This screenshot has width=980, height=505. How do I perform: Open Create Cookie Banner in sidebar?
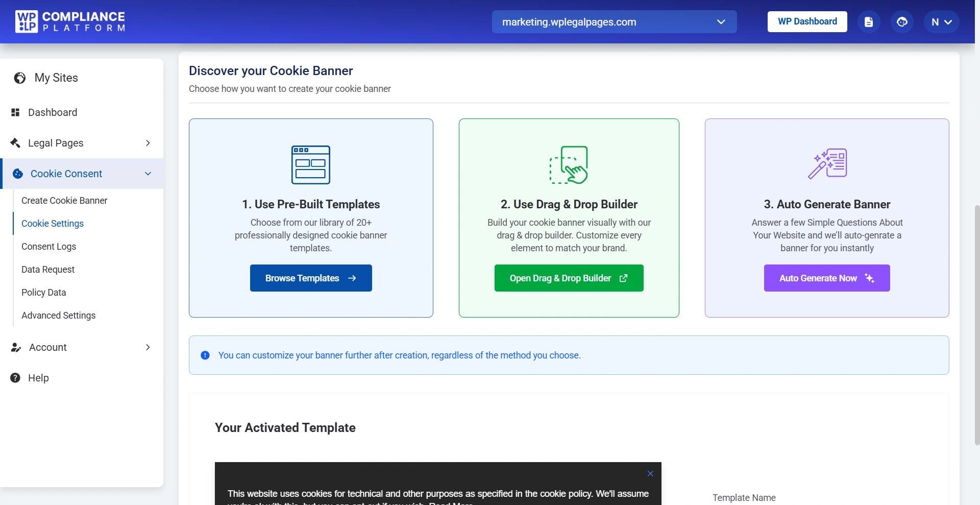pyautogui.click(x=64, y=201)
